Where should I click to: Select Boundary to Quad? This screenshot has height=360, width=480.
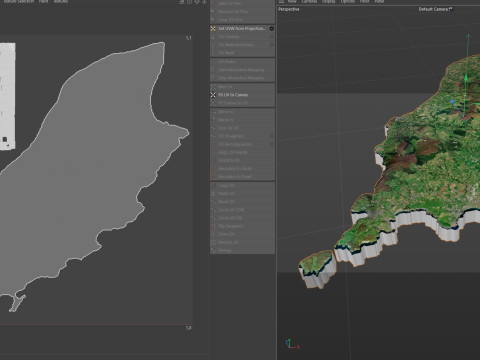[242, 177]
